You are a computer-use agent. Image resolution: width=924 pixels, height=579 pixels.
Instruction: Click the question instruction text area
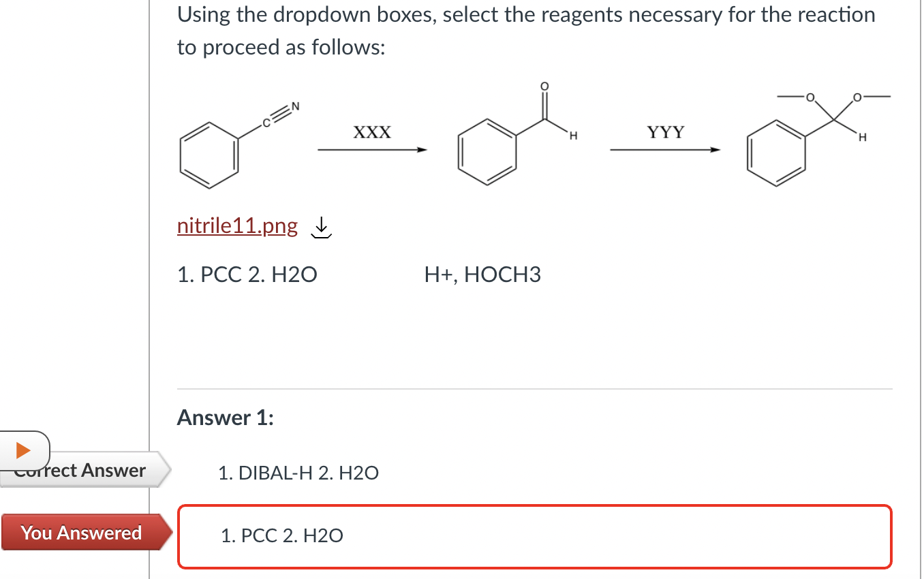click(525, 31)
